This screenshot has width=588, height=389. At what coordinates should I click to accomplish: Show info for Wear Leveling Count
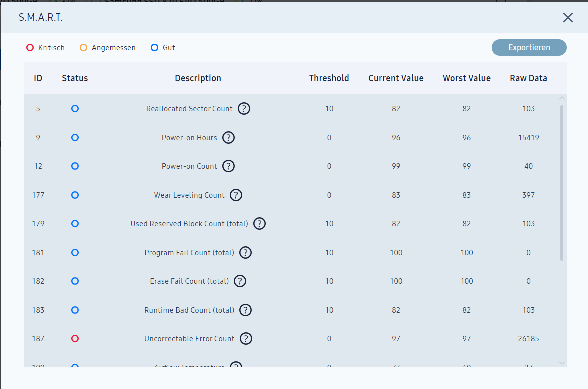click(x=236, y=195)
